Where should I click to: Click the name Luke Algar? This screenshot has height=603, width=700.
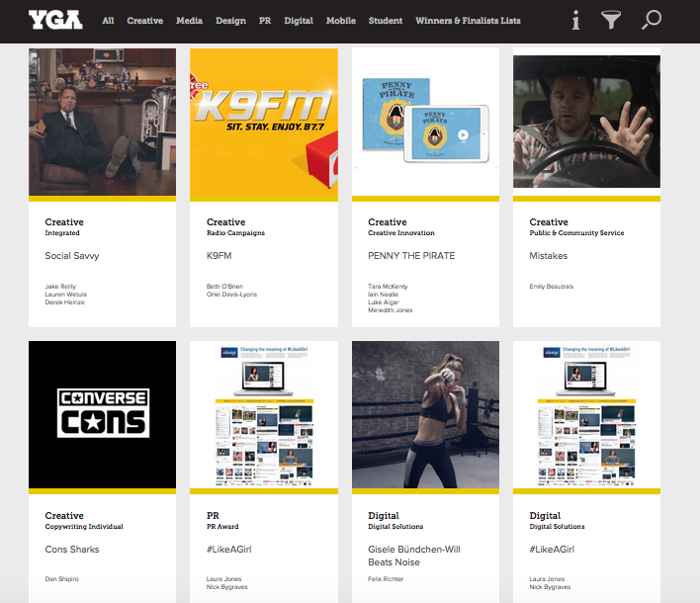(x=383, y=302)
